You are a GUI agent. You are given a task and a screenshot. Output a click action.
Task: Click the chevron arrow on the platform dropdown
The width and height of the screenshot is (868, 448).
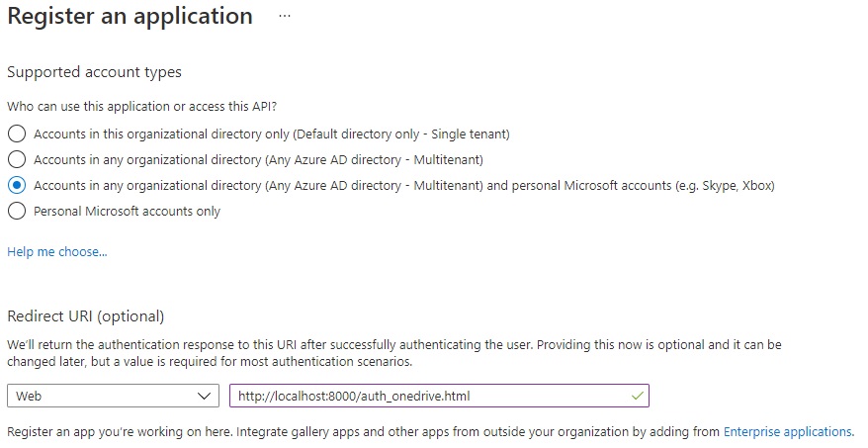(205, 396)
